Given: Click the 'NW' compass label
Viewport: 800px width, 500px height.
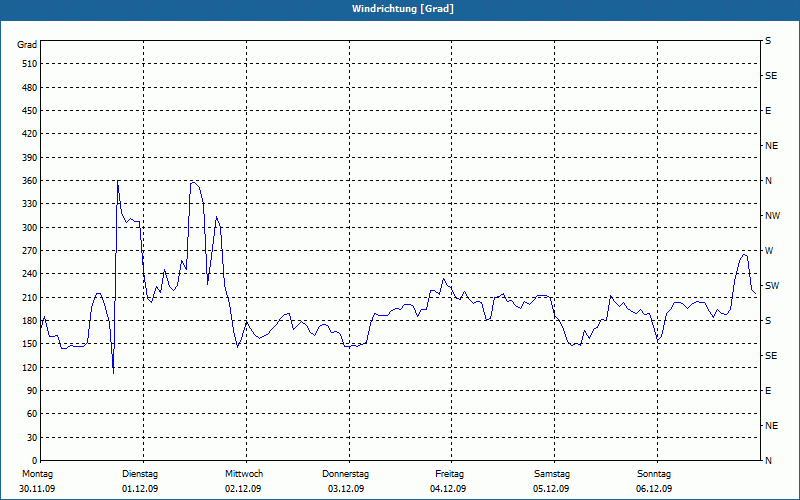Looking at the screenshot, I should (x=772, y=216).
